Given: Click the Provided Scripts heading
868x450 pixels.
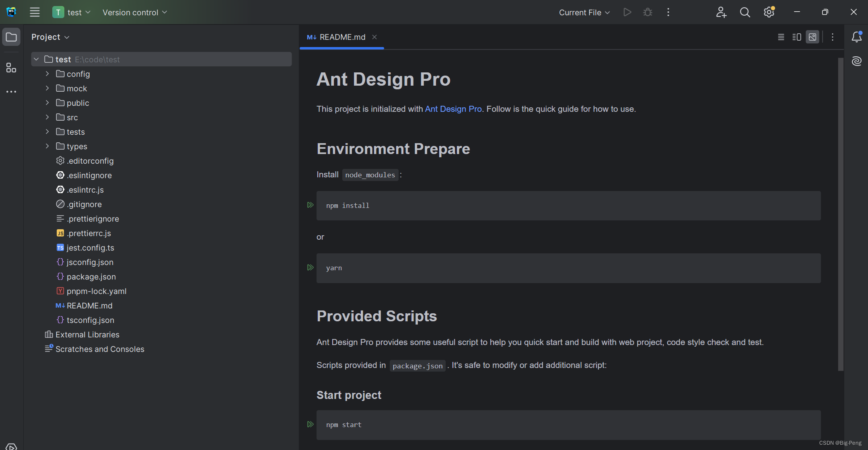Looking at the screenshot, I should (x=376, y=316).
